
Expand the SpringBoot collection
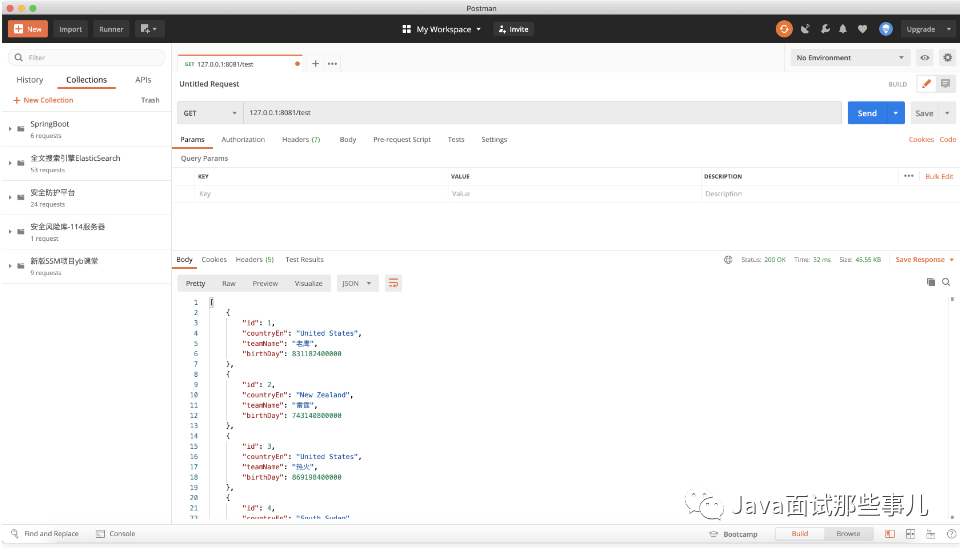pos(10,129)
